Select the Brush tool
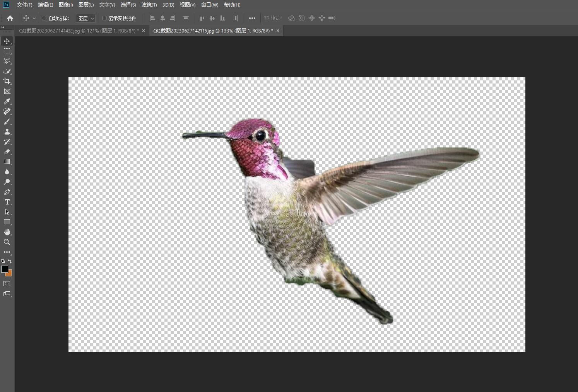This screenshot has width=578, height=392. (x=7, y=122)
